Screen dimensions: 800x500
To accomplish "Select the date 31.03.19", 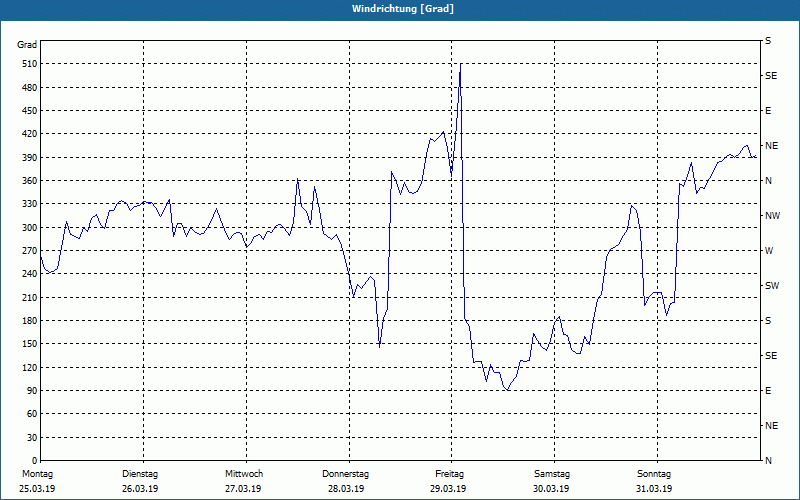I will [654, 489].
